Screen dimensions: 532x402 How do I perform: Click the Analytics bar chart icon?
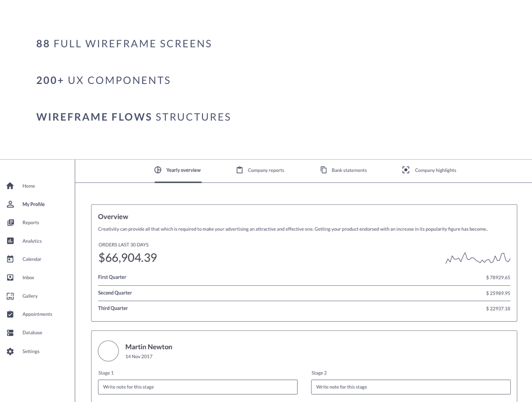point(10,241)
